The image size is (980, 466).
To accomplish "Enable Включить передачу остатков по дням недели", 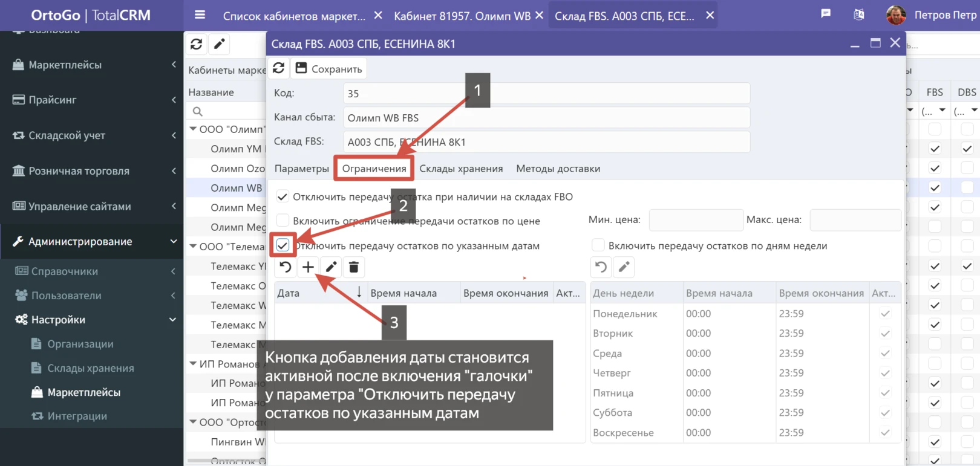I will (x=598, y=245).
